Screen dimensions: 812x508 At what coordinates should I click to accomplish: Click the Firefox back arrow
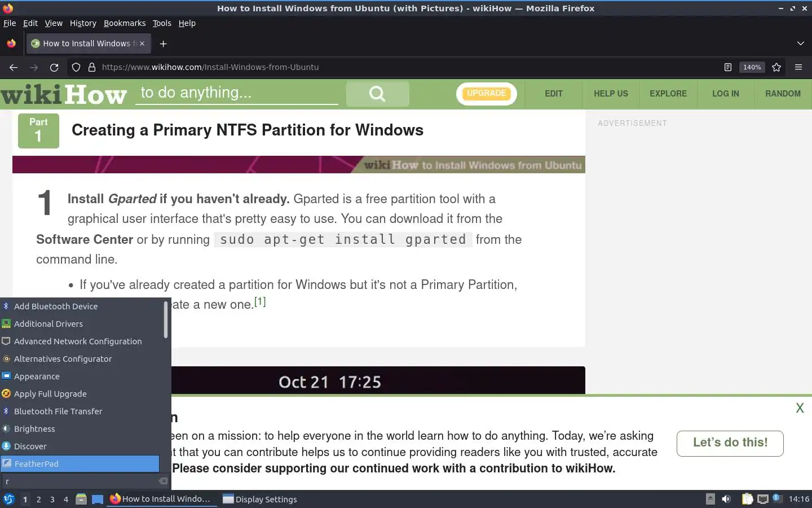(14, 67)
